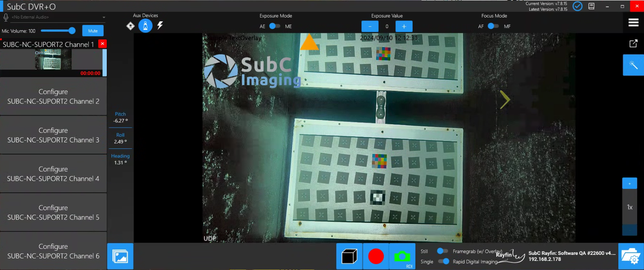
Task: Toggle Single versus Rapid Digital Imaging
Action: [443, 261]
